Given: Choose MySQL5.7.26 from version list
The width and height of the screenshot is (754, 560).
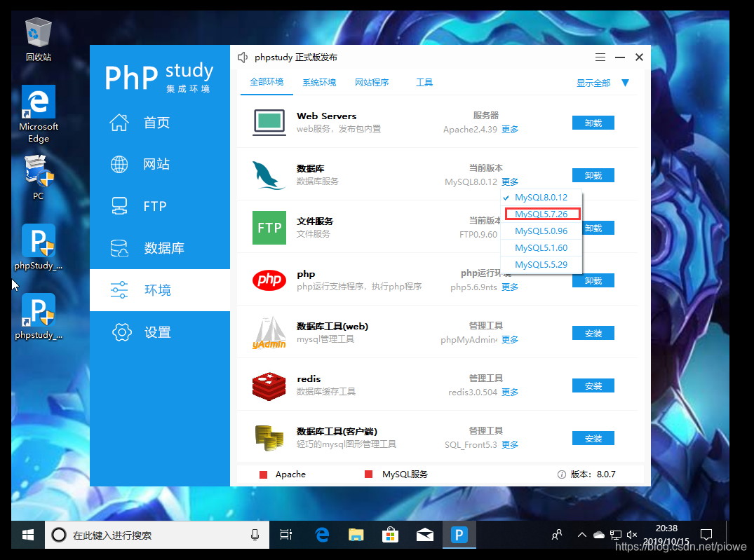Looking at the screenshot, I should 541,214.
